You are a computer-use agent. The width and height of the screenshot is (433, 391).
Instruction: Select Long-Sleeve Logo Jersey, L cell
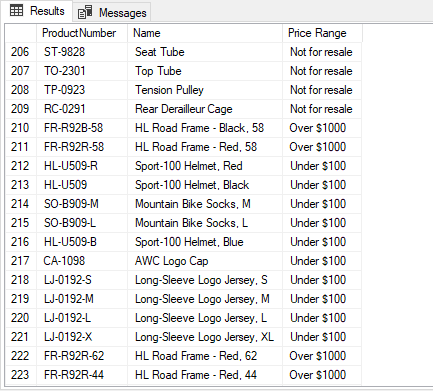point(205,318)
